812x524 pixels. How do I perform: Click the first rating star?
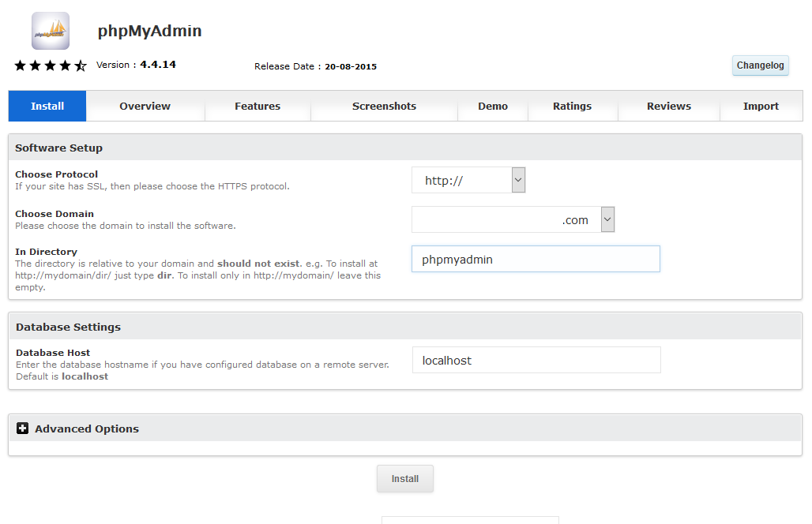(x=21, y=65)
